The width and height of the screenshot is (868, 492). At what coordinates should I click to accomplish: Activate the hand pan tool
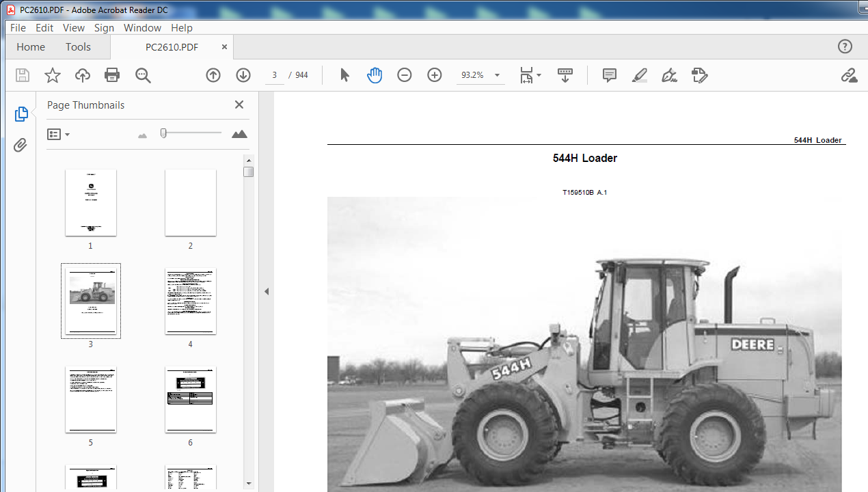pos(375,75)
